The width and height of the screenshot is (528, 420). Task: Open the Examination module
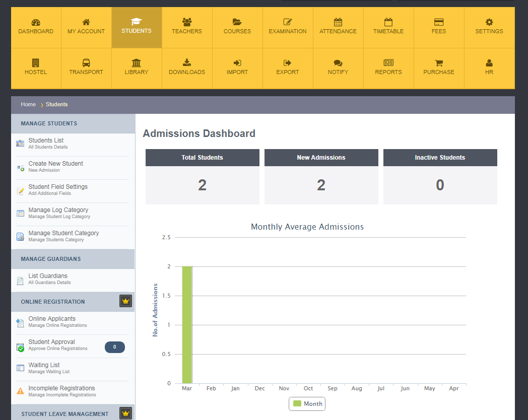click(287, 27)
